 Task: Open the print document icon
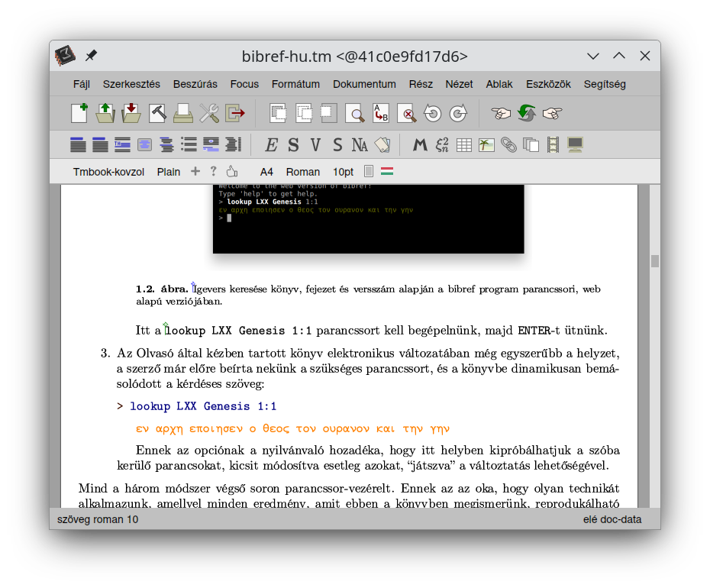pos(183,114)
